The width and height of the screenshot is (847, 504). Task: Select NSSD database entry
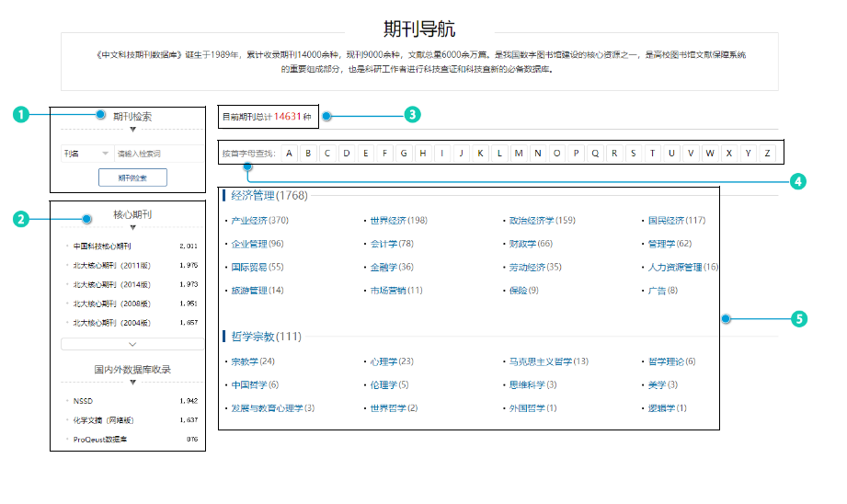click(x=84, y=401)
